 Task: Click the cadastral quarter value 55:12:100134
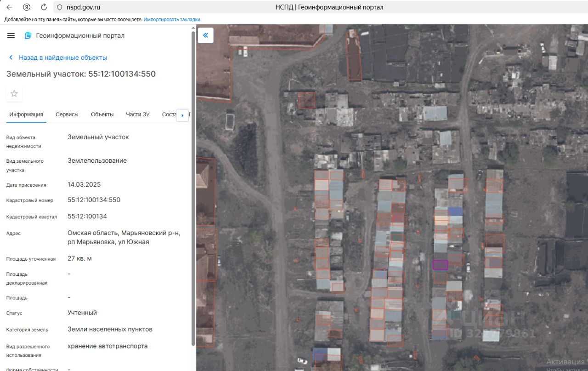(x=87, y=217)
